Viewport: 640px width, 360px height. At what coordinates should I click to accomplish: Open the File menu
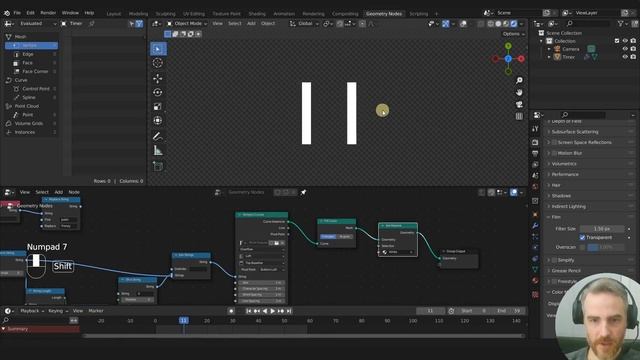17,13
